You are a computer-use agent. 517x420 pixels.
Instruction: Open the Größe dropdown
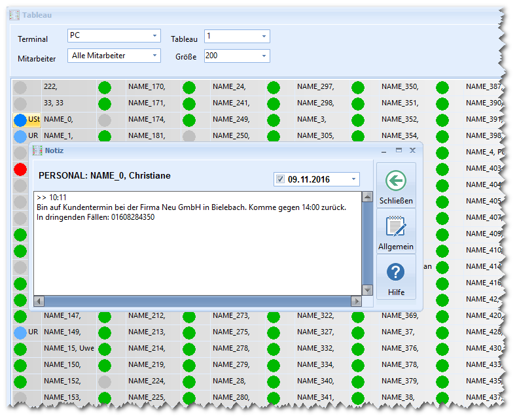tap(264, 56)
